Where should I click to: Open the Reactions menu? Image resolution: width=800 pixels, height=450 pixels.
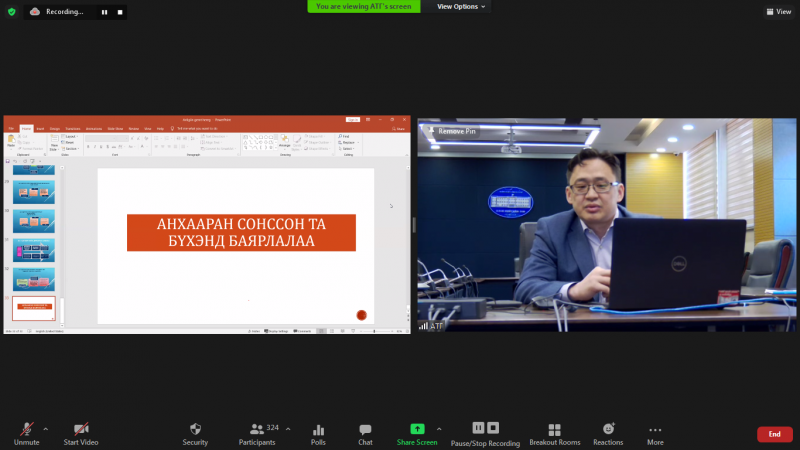[x=608, y=429]
